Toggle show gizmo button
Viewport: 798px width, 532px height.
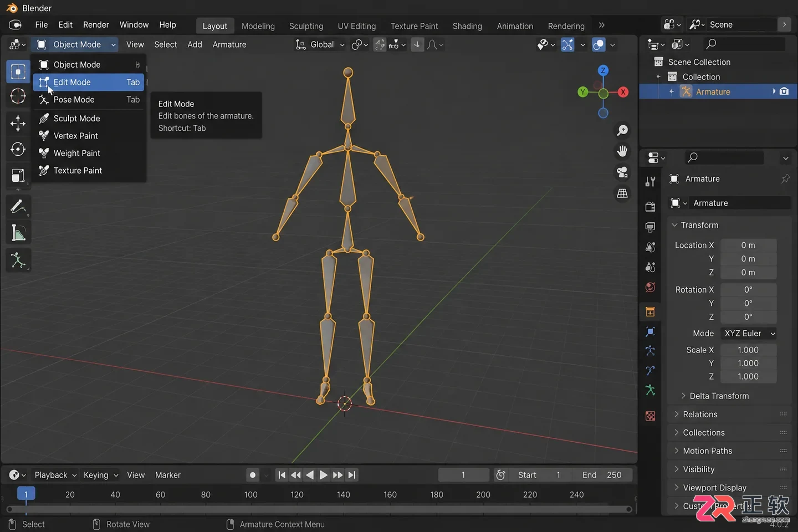(x=567, y=44)
